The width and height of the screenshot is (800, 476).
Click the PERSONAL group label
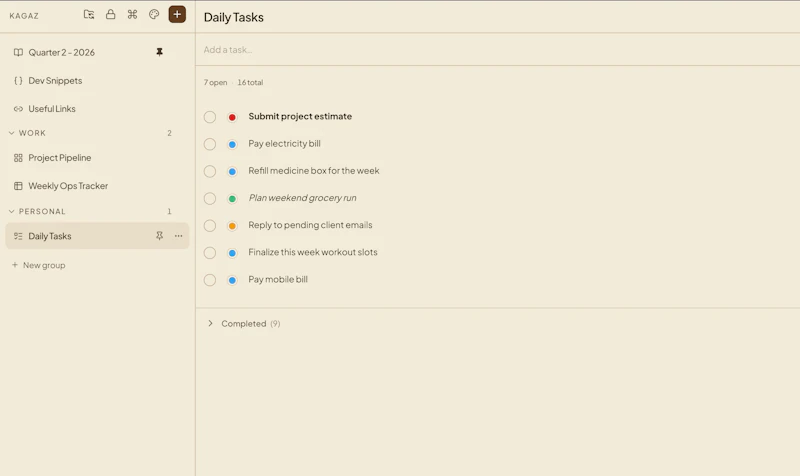(42, 212)
